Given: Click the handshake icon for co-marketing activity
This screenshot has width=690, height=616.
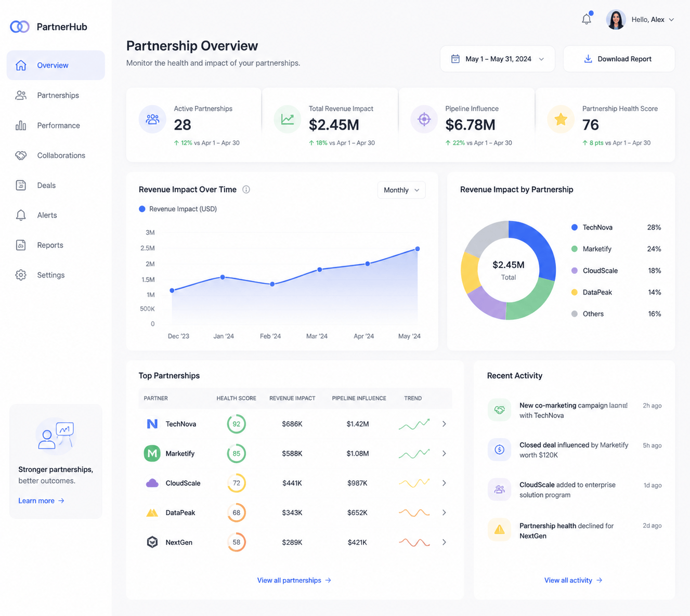Looking at the screenshot, I should pyautogui.click(x=499, y=410).
